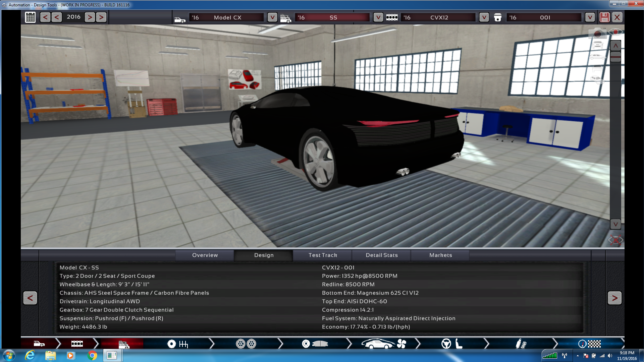Expand the 001 engine variant dropdown arrow

590,17
